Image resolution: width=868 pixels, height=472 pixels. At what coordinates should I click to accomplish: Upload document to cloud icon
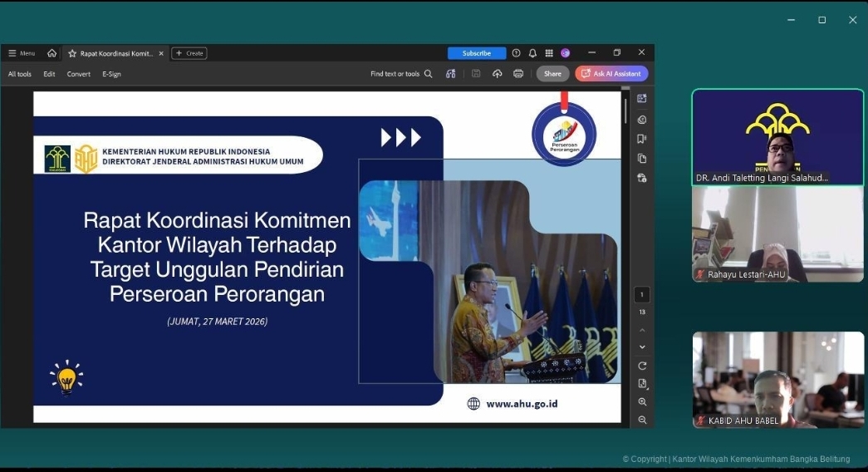[x=497, y=74]
